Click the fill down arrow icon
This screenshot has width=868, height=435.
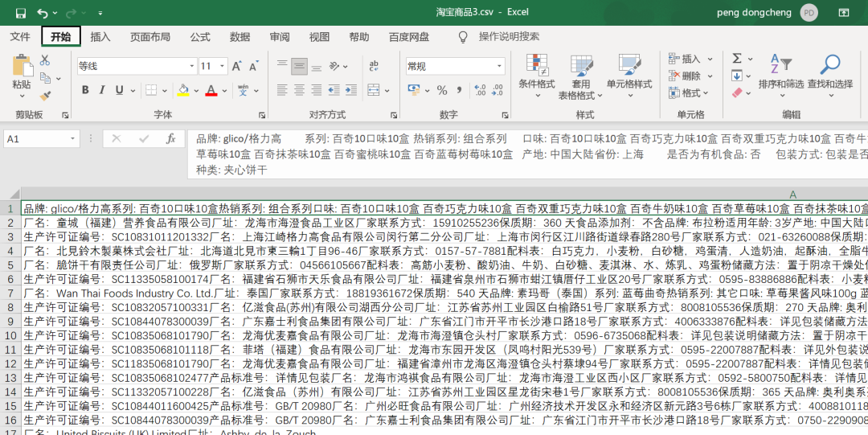tap(737, 76)
